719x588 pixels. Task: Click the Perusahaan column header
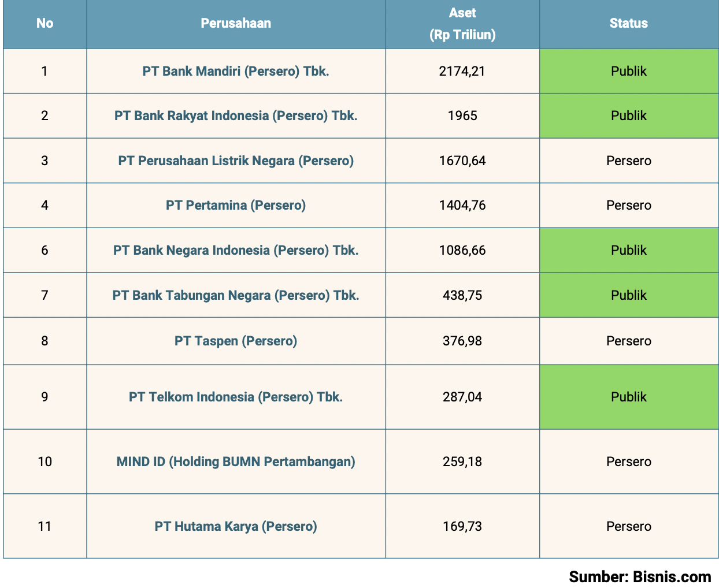(236, 23)
